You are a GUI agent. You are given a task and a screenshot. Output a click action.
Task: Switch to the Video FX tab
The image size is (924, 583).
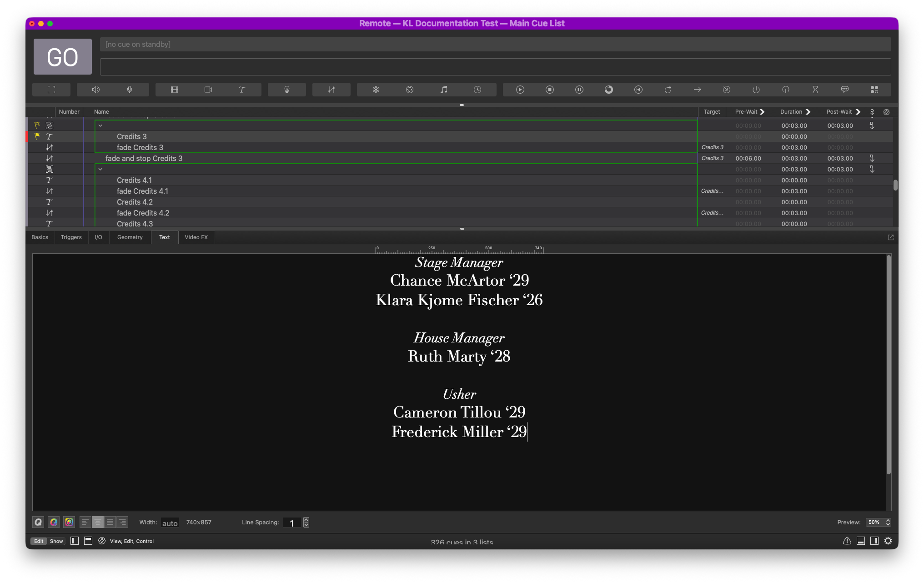tap(196, 237)
